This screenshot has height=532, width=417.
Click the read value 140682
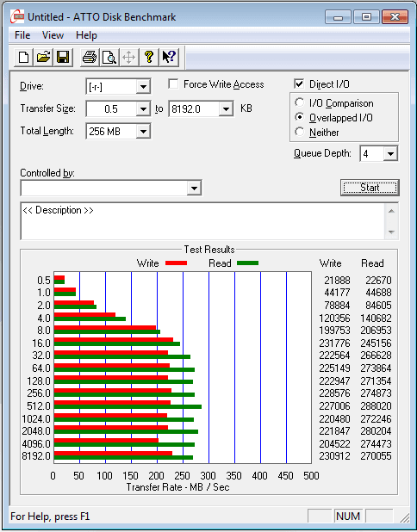pos(376,318)
